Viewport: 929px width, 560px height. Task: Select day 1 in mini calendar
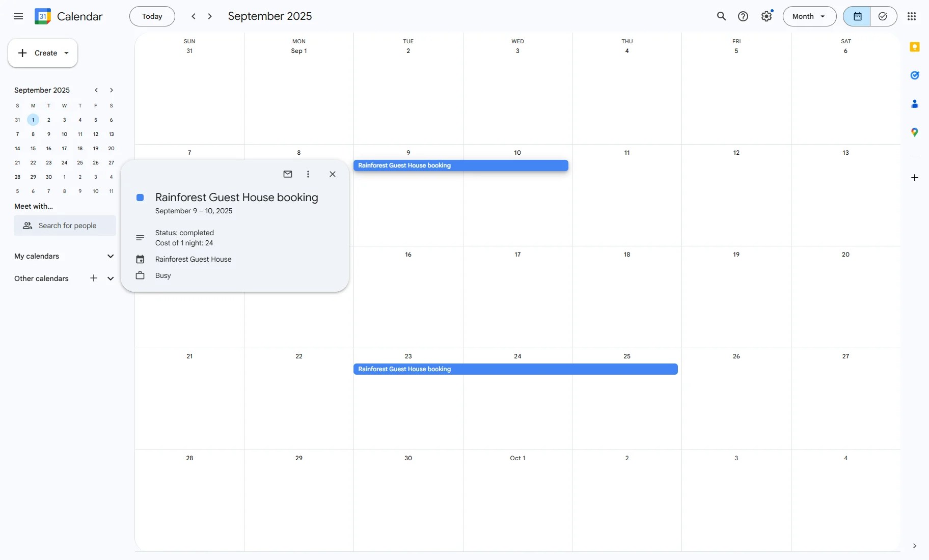(x=33, y=120)
